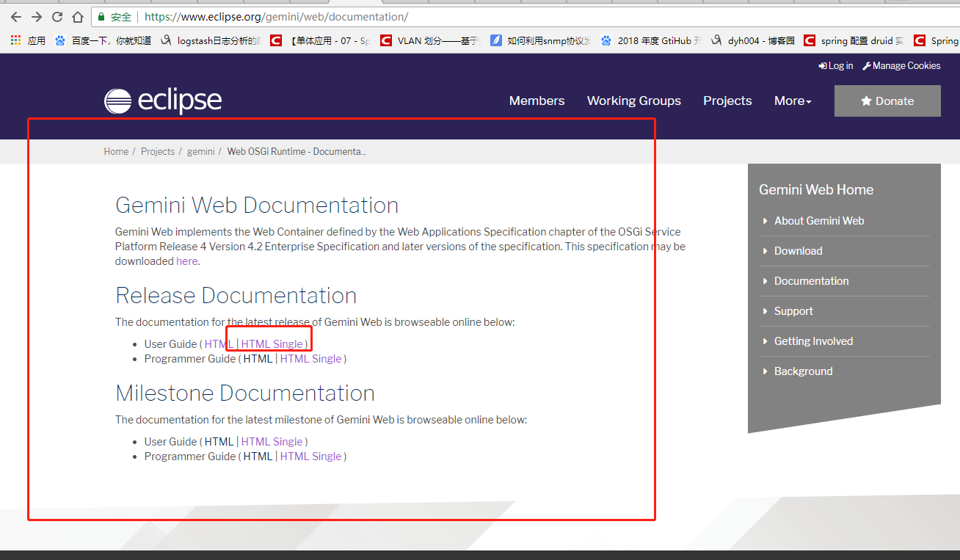The width and height of the screenshot is (960, 560).
Task: Open the browser home page icon
Action: click(78, 16)
